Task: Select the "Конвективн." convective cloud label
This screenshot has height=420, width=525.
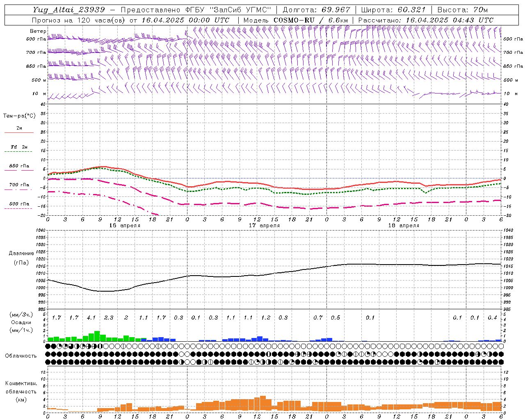Action: coord(21,383)
